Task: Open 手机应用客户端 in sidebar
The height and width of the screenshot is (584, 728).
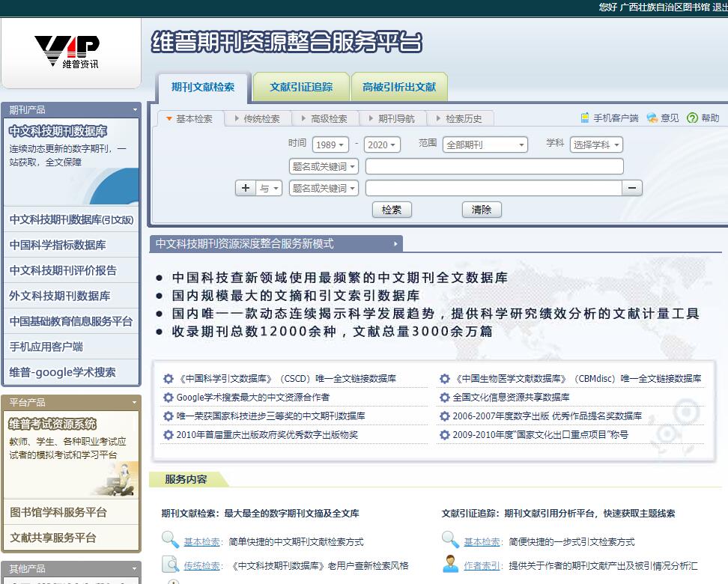Action: coord(71,347)
